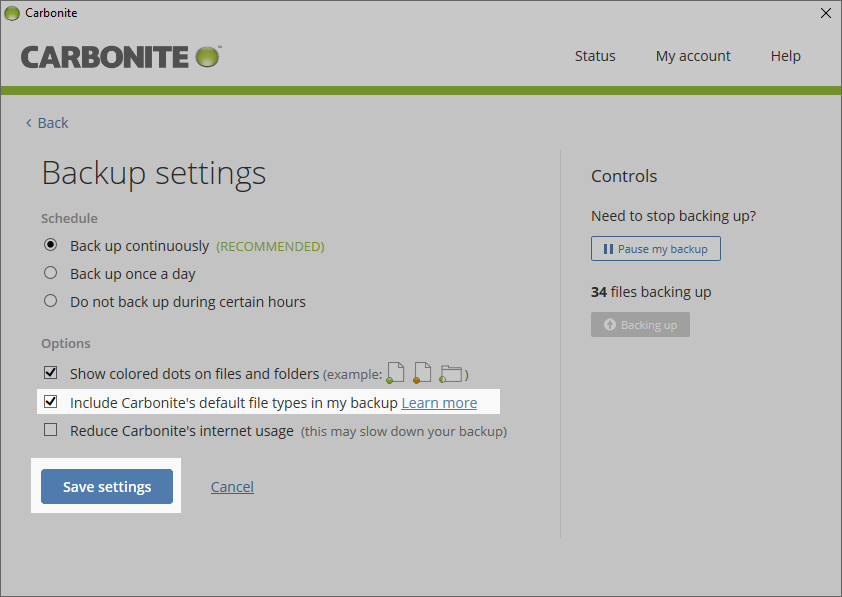Select Back up continuously schedule option
The height and width of the screenshot is (597, 842).
tap(50, 245)
